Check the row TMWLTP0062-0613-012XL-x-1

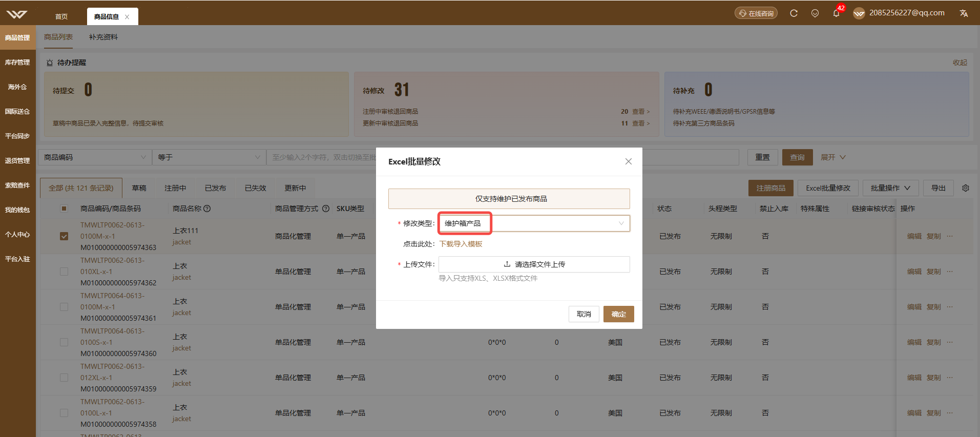point(64,378)
